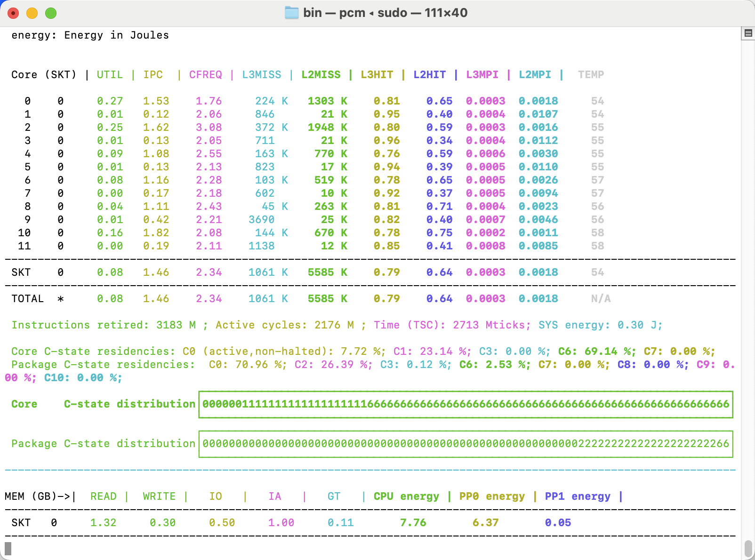This screenshot has width=755, height=560.
Task: Click the TOTAL row label
Action: (x=28, y=299)
